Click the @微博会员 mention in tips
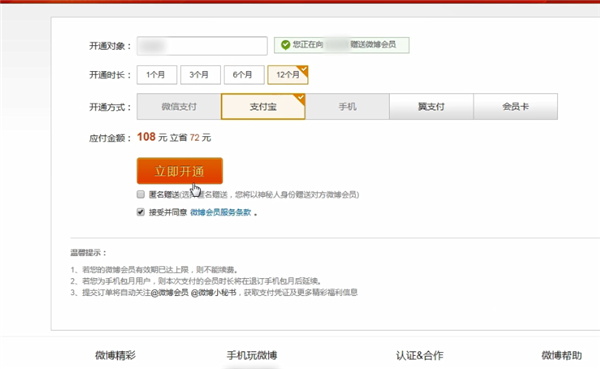This screenshot has height=369, width=600. pos(170,293)
